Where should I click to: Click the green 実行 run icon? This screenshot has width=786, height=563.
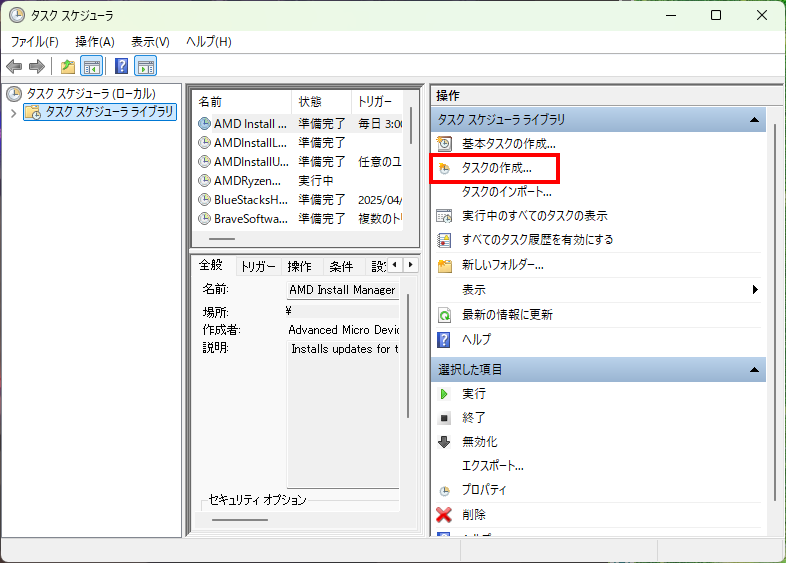(x=445, y=394)
